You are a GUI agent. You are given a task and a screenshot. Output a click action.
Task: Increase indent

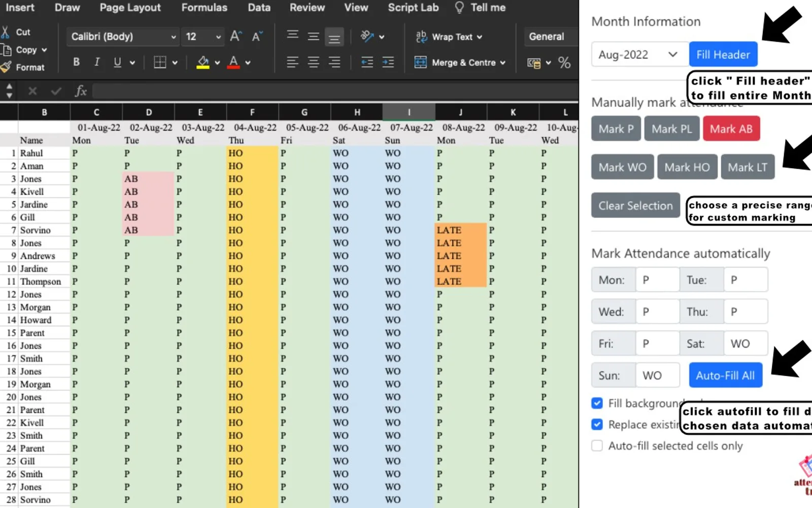click(388, 62)
